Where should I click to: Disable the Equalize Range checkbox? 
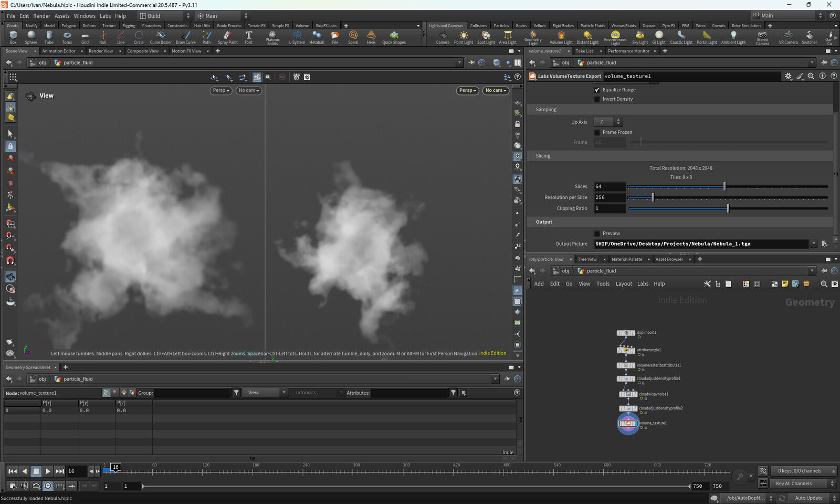click(x=597, y=90)
